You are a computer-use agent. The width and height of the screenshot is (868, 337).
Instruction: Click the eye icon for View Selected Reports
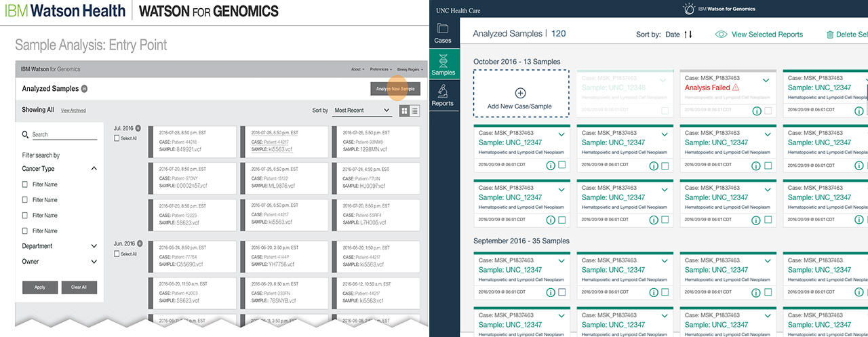point(722,35)
